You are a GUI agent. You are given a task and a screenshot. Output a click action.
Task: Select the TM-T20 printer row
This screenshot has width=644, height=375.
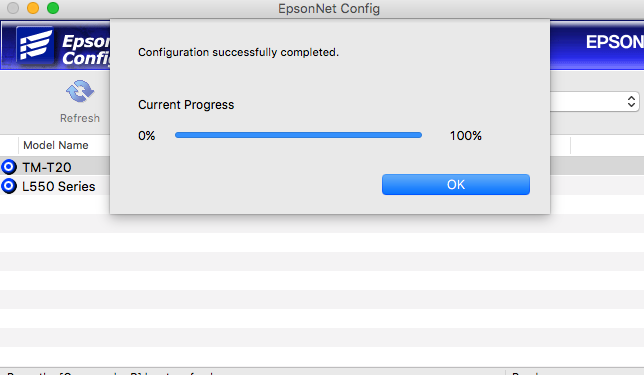coord(322,167)
